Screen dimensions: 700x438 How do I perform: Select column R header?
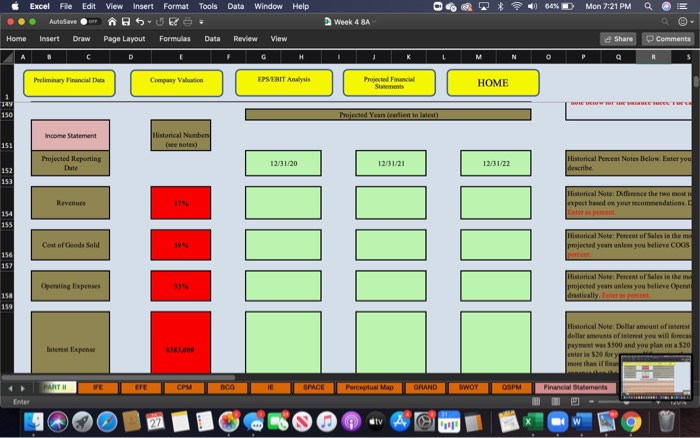(x=653, y=57)
